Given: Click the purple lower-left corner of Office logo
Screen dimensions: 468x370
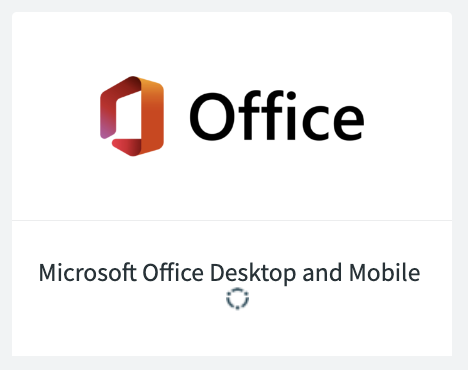Looking at the screenshot, I should coord(106,131).
